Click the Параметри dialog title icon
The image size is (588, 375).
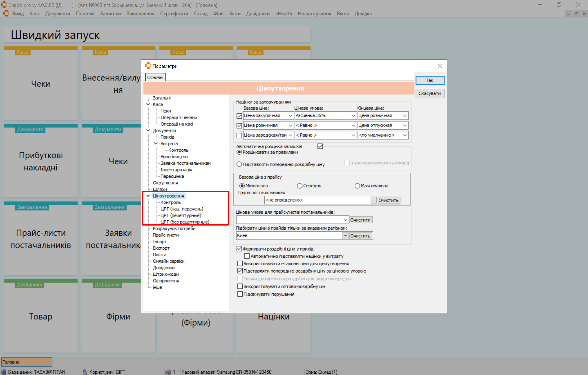148,66
